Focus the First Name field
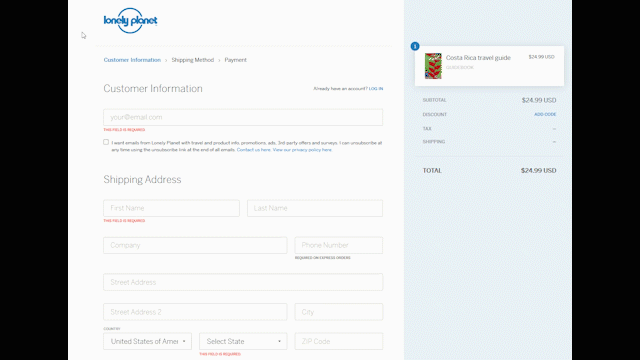 [x=171, y=208]
